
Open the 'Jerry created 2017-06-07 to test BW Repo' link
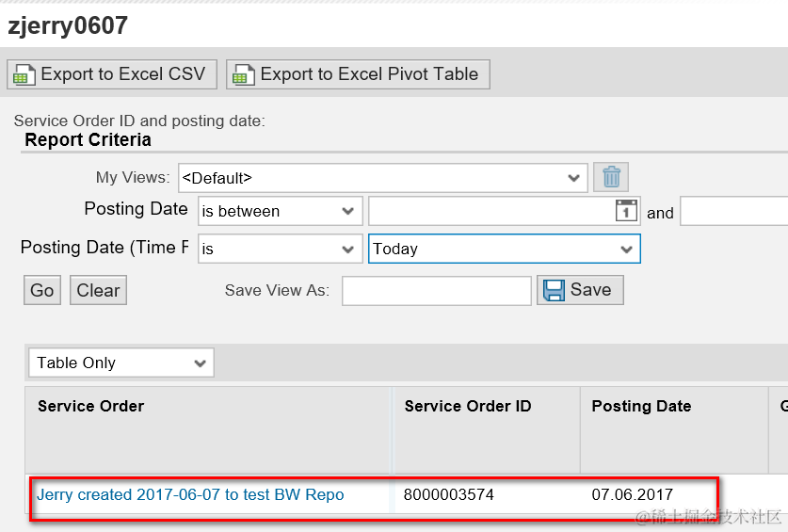190,494
